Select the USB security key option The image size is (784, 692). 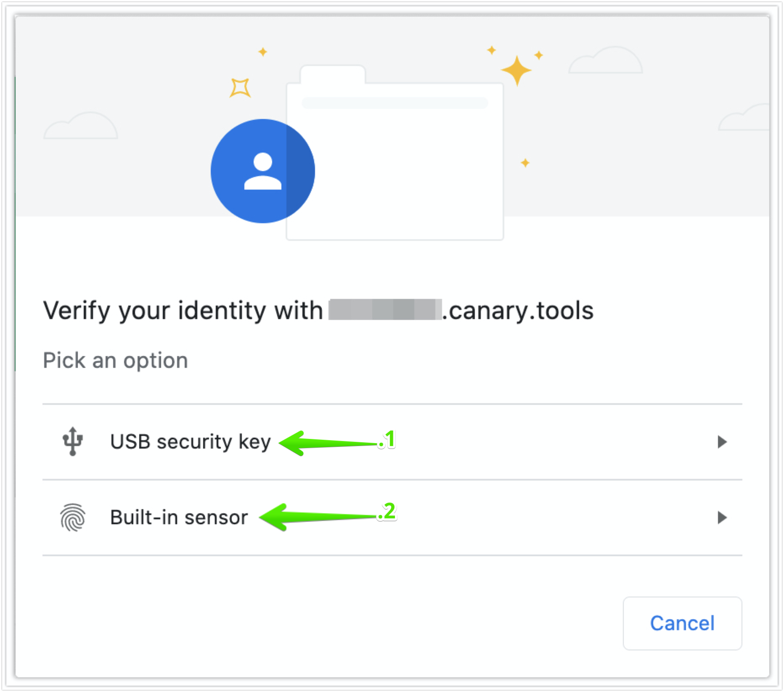[392, 442]
